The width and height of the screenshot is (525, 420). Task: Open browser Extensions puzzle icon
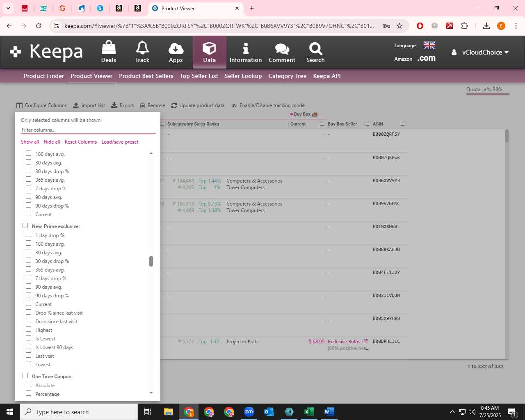point(464,26)
